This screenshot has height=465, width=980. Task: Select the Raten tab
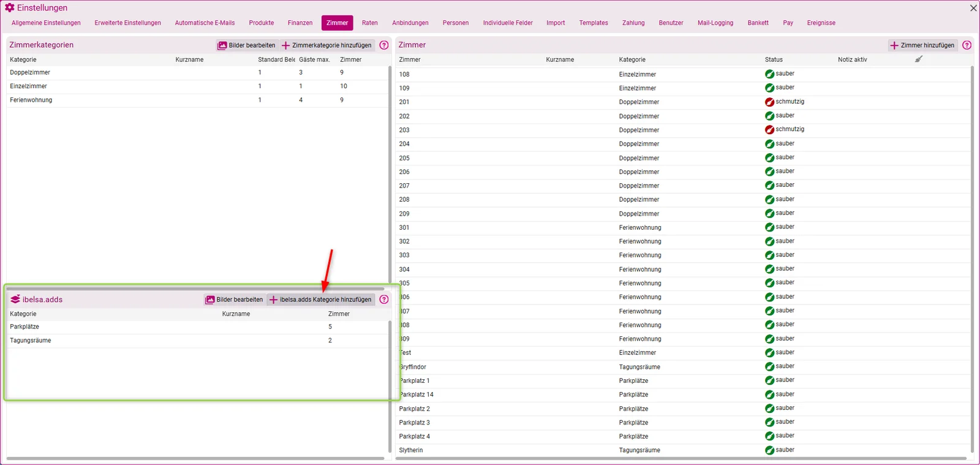point(370,23)
